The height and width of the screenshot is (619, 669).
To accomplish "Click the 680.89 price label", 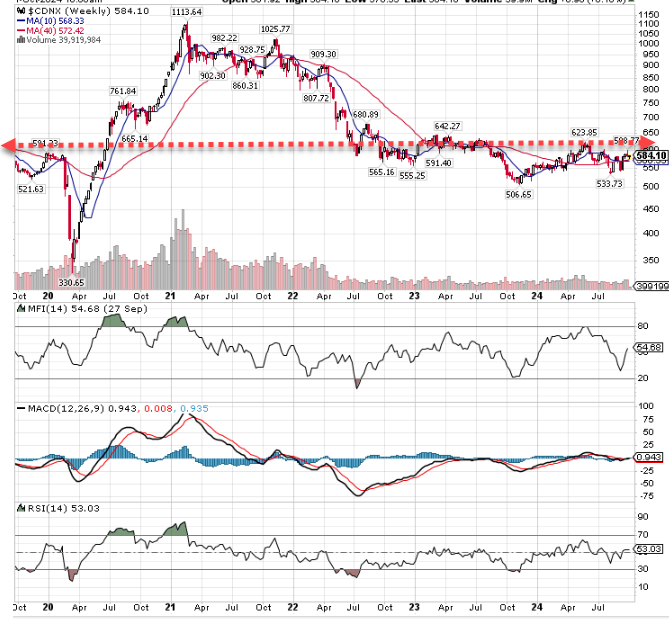I will pos(365,114).
